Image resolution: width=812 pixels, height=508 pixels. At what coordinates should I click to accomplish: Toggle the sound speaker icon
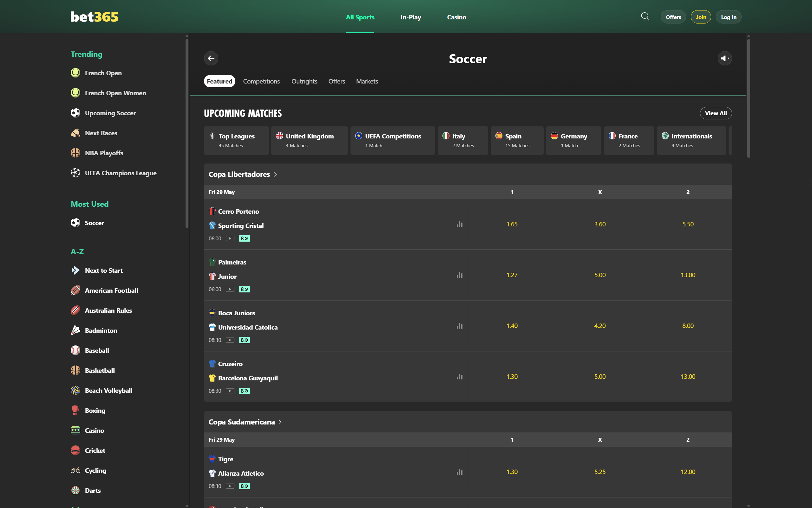coord(724,58)
